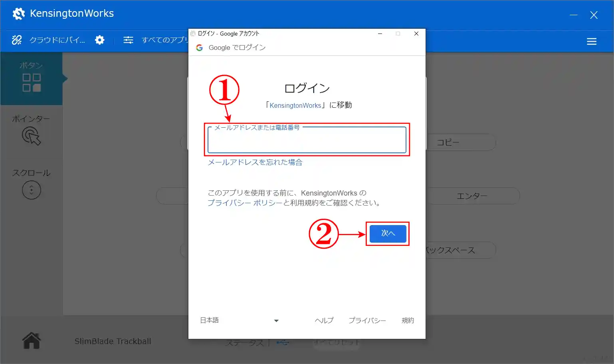The image size is (614, 364).
Task: Click the Google logo in login header
Action: [x=199, y=47]
